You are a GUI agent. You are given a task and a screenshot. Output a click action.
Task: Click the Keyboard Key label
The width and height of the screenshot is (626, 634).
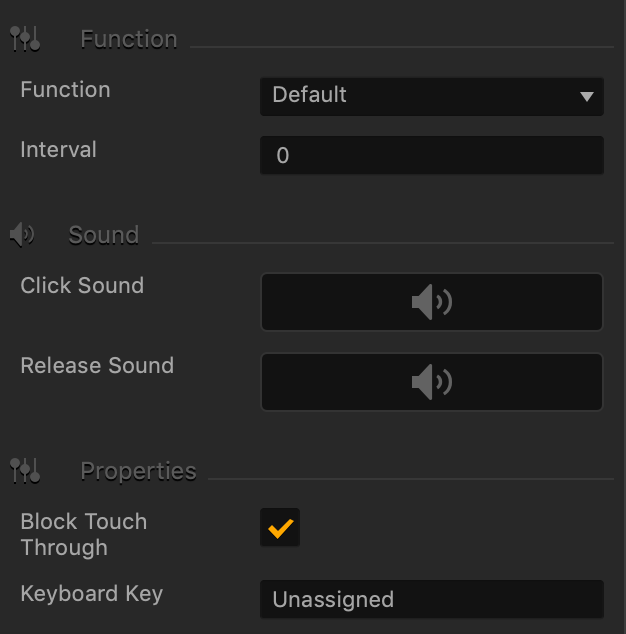(x=92, y=594)
